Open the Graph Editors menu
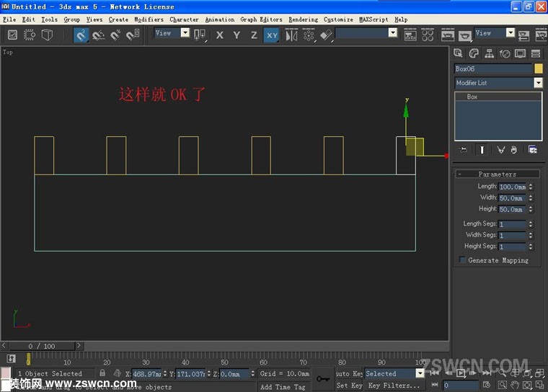Viewport: 548px width, 392px height. pos(261,19)
